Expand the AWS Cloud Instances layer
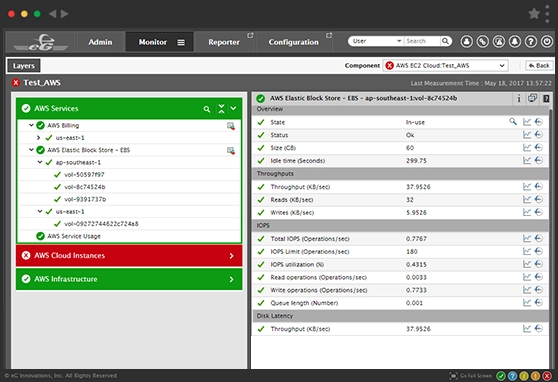558x382 pixels. tap(232, 256)
